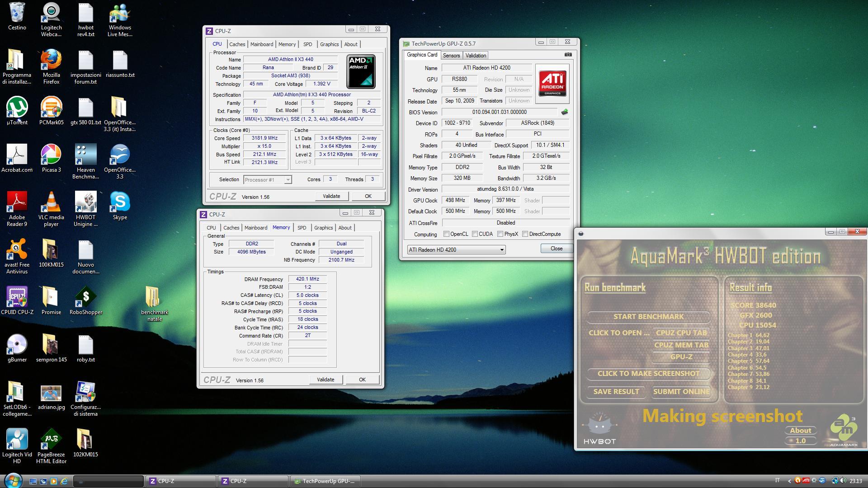Image resolution: width=868 pixels, height=488 pixels.
Task: Click OK in lower CPU-Z window
Action: tap(362, 380)
